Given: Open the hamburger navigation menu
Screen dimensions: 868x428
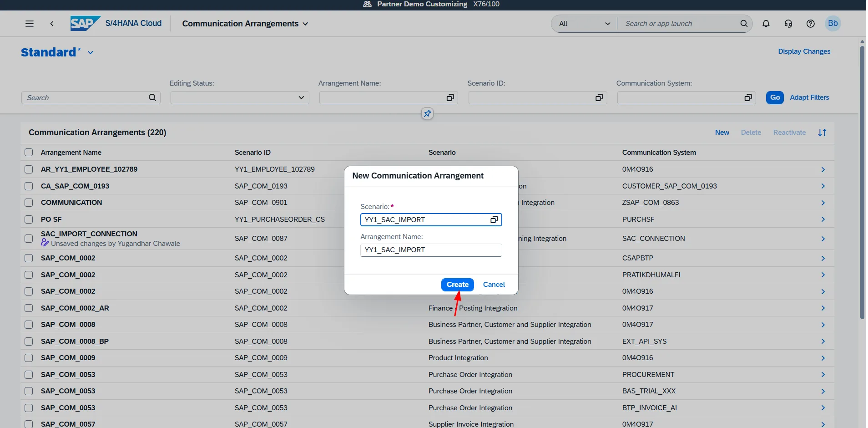Looking at the screenshot, I should [30, 24].
